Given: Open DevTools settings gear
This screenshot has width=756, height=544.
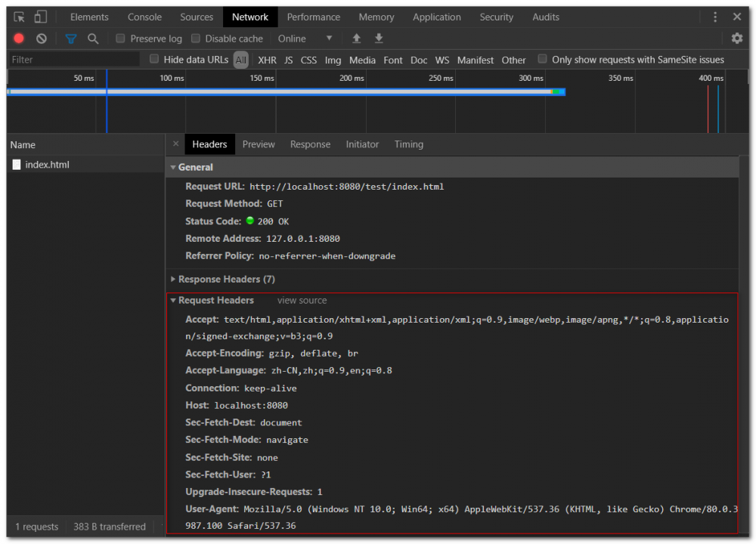Looking at the screenshot, I should [736, 39].
